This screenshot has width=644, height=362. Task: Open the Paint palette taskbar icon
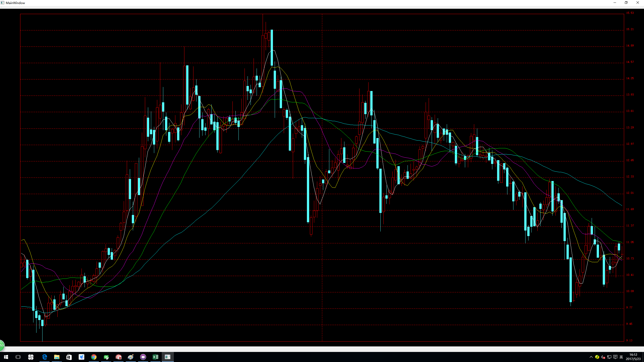[131, 357]
